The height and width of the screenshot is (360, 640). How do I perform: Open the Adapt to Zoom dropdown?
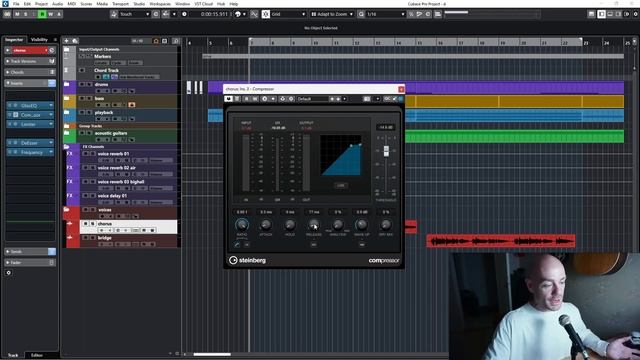332,14
